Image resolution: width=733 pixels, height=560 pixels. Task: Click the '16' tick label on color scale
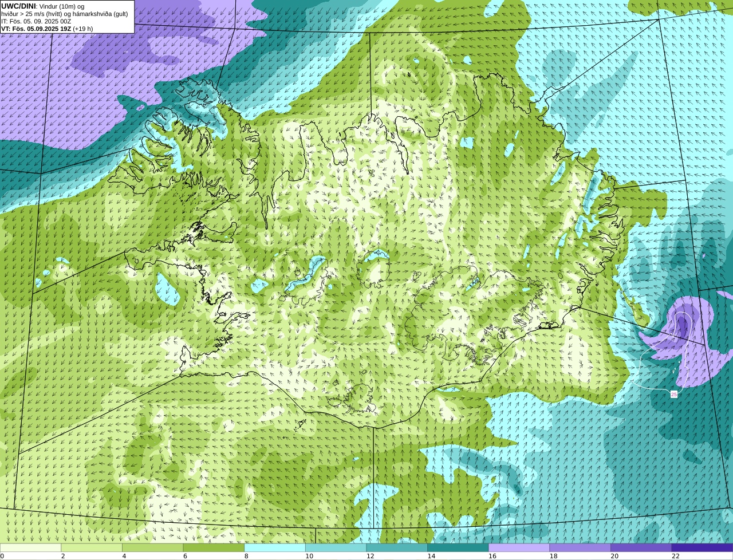(492, 556)
